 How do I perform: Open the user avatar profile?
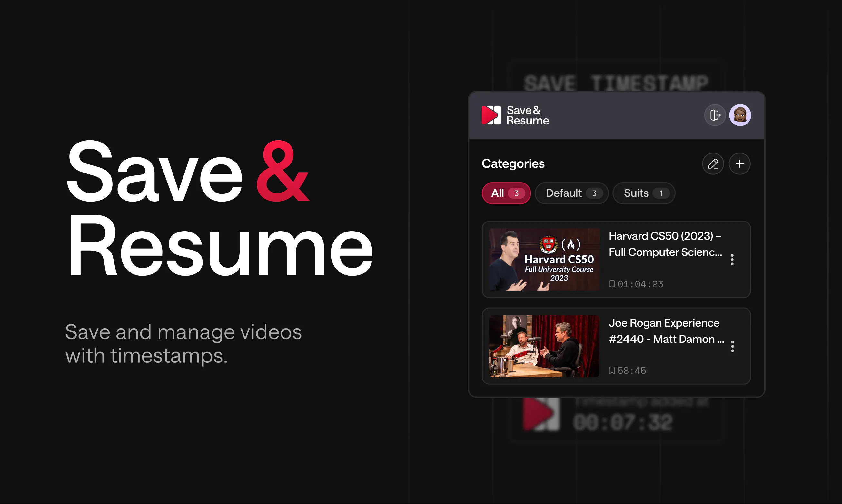(x=740, y=115)
